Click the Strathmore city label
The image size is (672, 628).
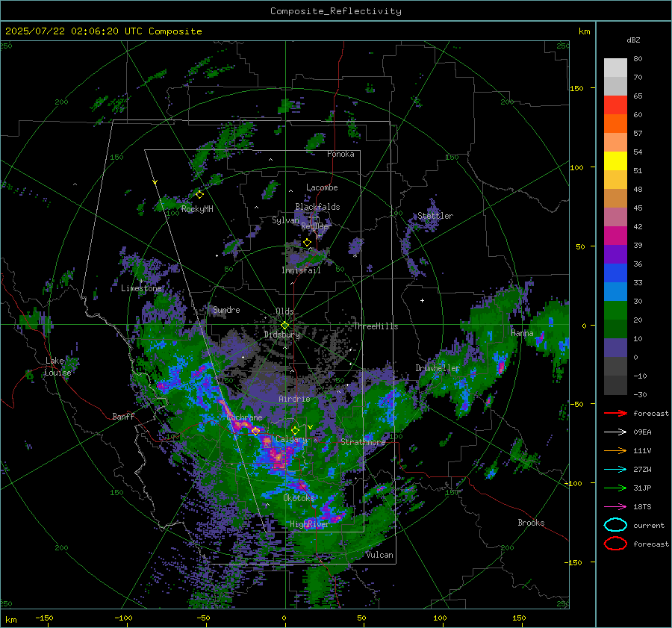[363, 442]
